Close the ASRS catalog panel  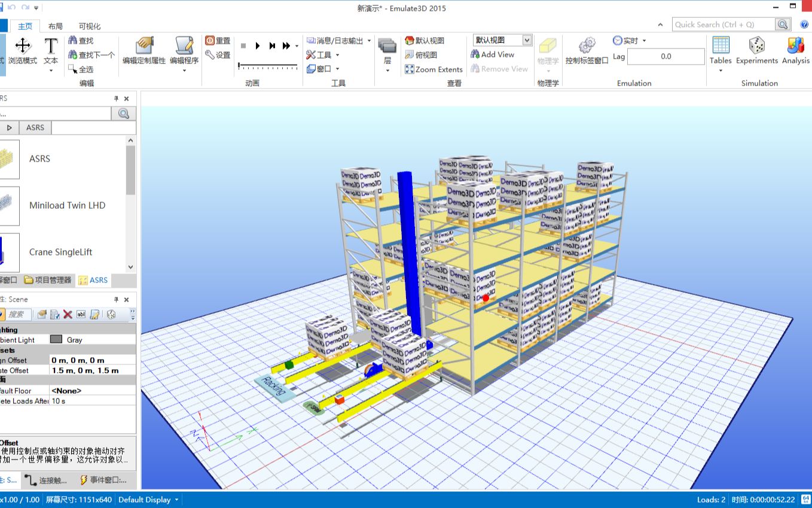[127, 99]
